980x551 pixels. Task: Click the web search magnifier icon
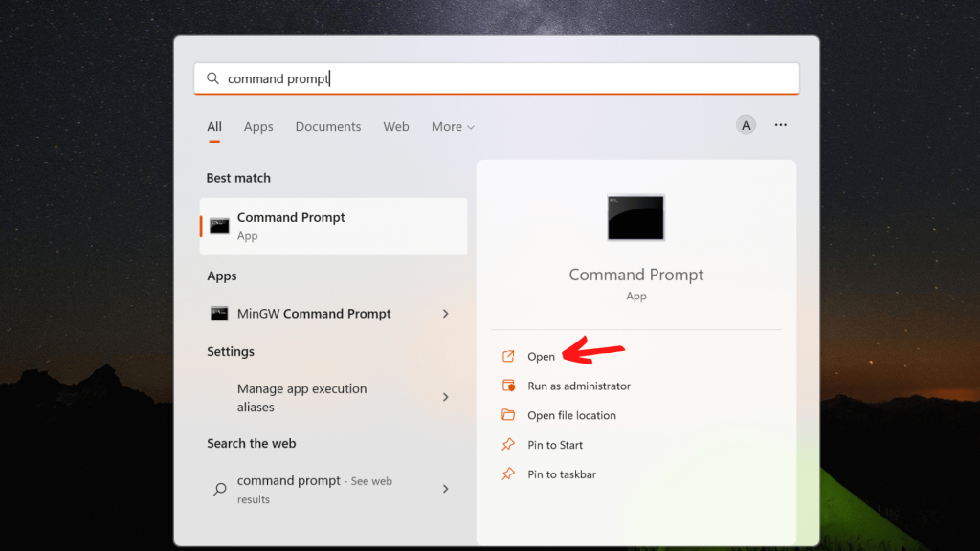(x=219, y=489)
